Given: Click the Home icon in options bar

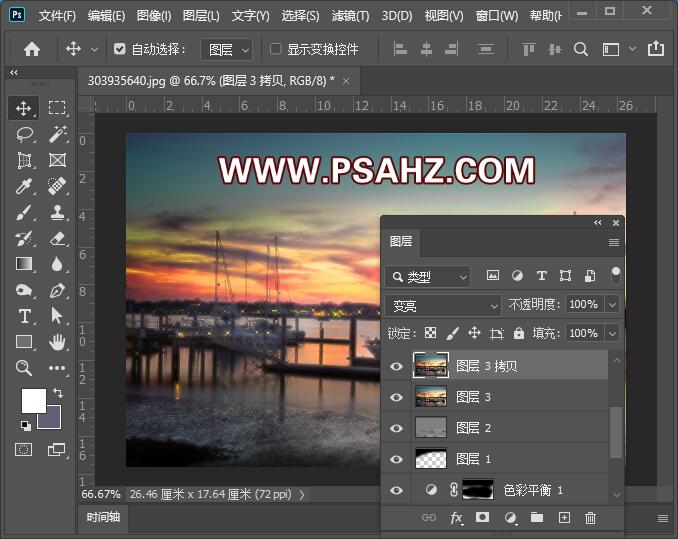Looking at the screenshot, I should (32, 49).
